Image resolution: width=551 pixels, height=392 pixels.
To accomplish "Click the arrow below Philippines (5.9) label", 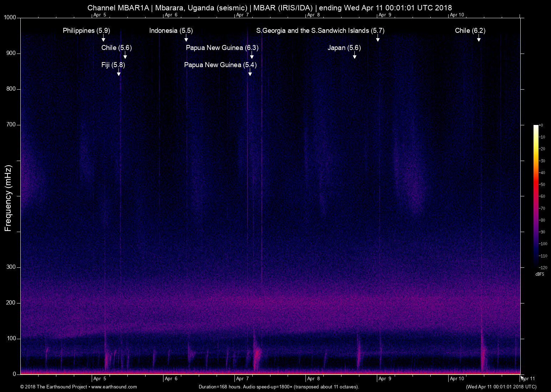I will [x=103, y=38].
